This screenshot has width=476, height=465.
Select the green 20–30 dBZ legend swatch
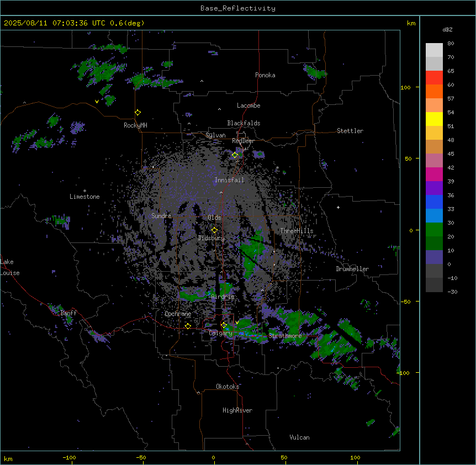coord(434,230)
